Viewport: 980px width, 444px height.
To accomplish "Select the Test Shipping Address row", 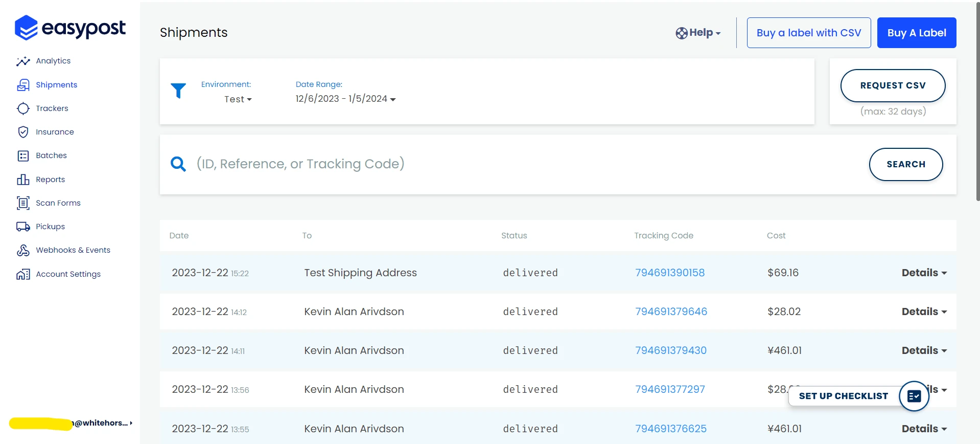I will coord(558,273).
